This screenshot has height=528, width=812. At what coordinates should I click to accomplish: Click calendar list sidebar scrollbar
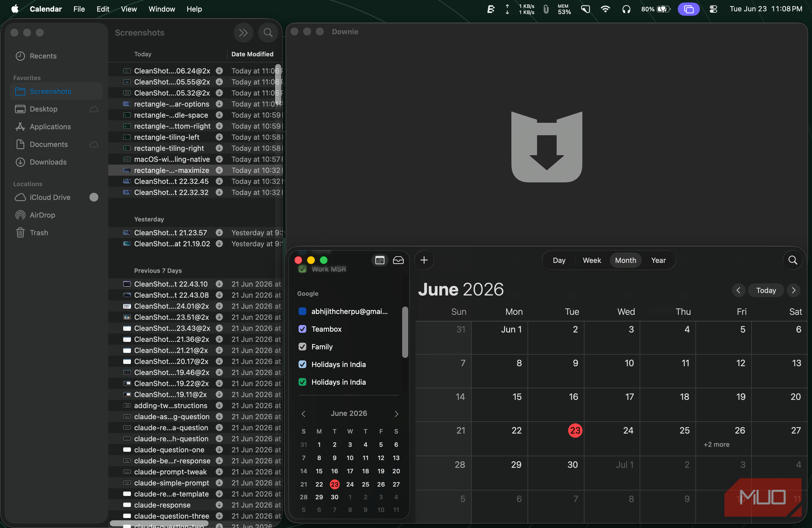(405, 332)
